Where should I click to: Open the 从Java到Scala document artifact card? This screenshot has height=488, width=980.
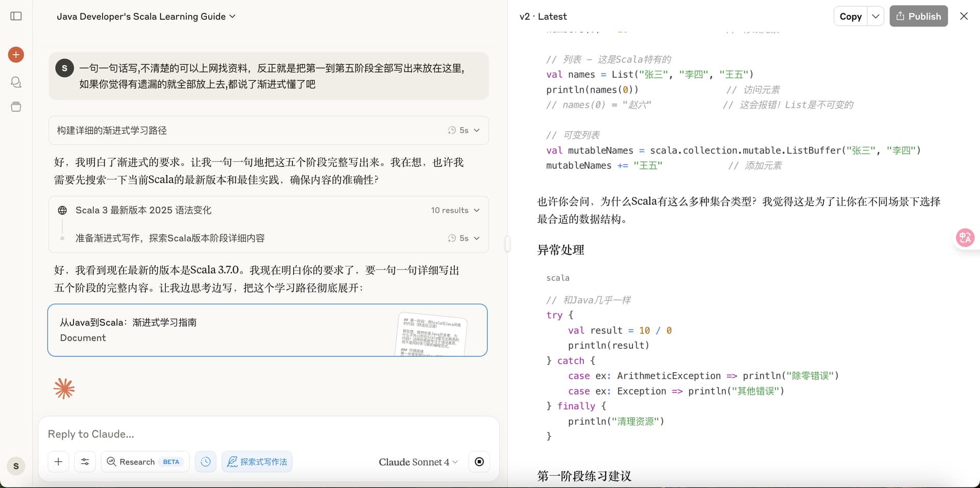(267, 330)
